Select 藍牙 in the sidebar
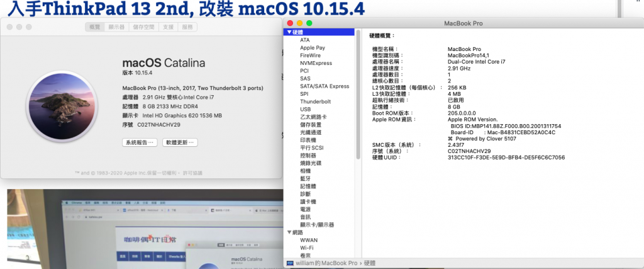Viewport: 644px width, 269px height. [305, 178]
